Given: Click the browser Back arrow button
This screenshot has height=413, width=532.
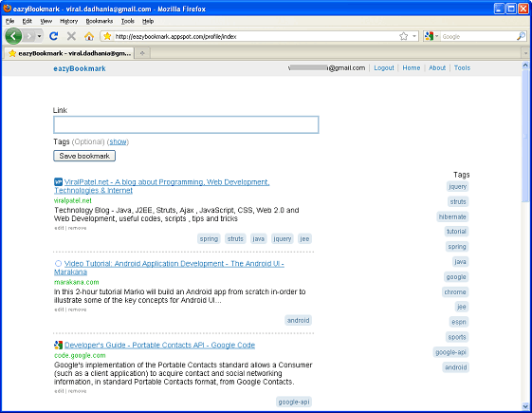Looking at the screenshot, I should click(13, 36).
